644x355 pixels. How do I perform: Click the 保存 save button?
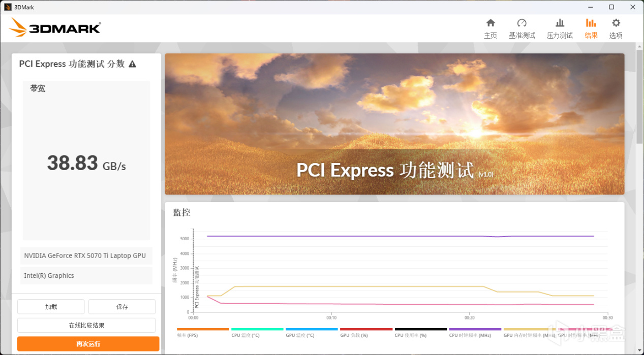tap(122, 307)
